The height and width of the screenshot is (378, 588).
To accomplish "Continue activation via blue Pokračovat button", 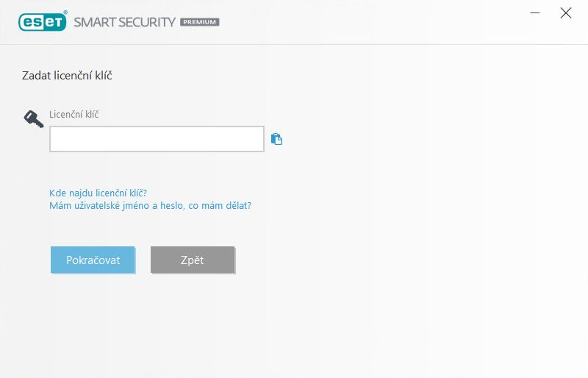I will [93, 260].
